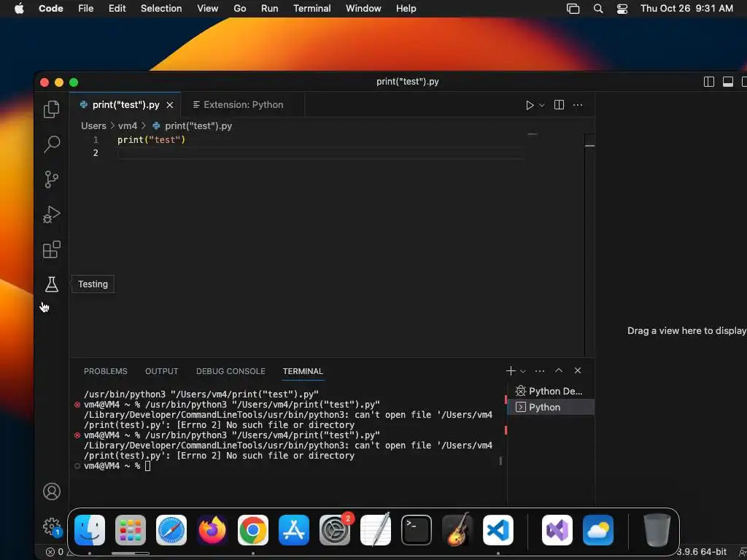
Task: Open the Source Control view
Action: [52, 179]
